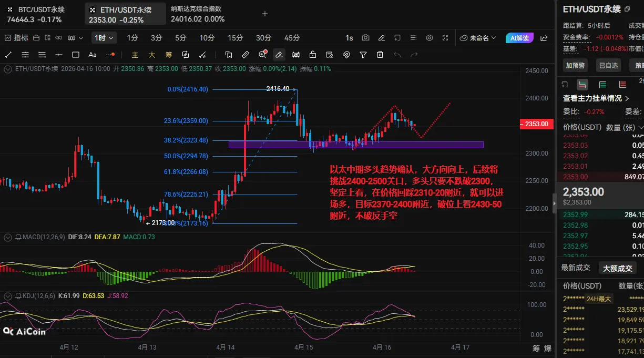This screenshot has height=358, width=644.
Task: Expand the 1时 timeframe dropdown
Action: [104, 38]
